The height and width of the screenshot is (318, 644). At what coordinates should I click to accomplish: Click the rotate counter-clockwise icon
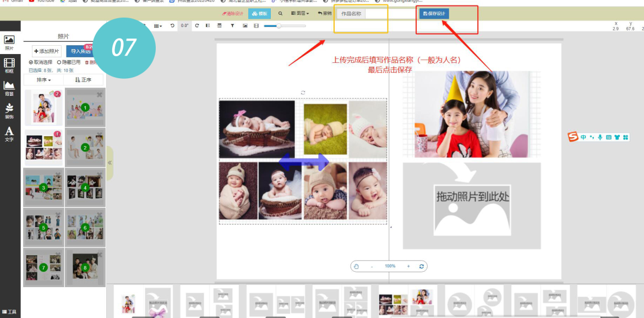(x=172, y=26)
